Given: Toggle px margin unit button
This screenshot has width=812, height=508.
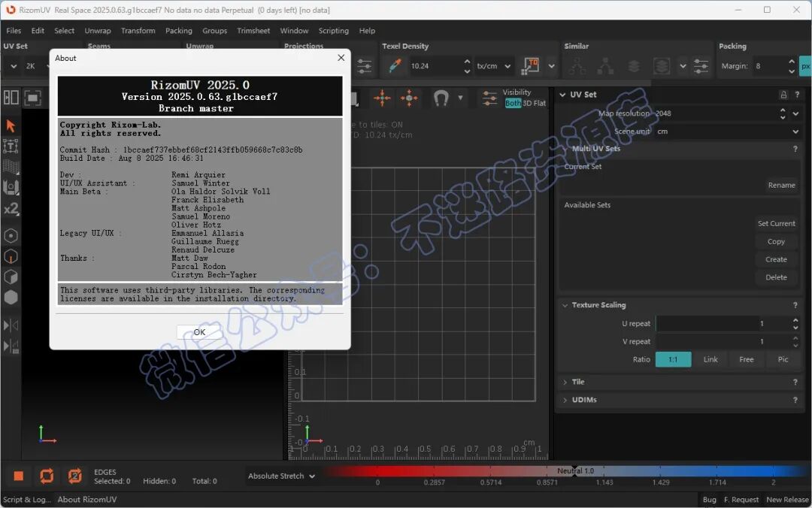Looking at the screenshot, I should [x=806, y=66].
